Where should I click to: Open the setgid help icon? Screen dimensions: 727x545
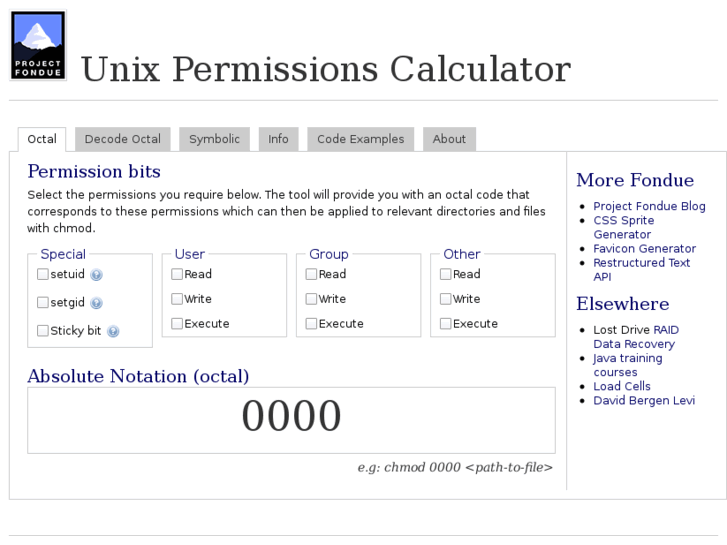tap(96, 303)
